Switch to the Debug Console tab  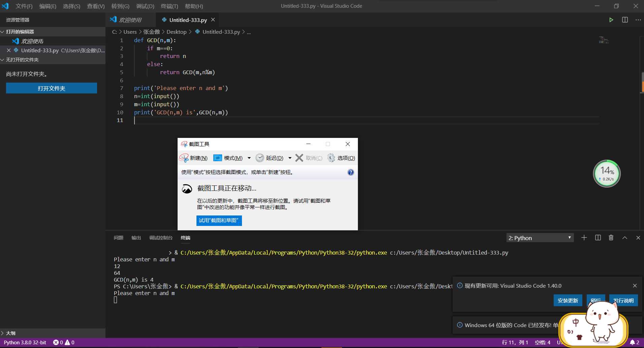click(x=161, y=238)
